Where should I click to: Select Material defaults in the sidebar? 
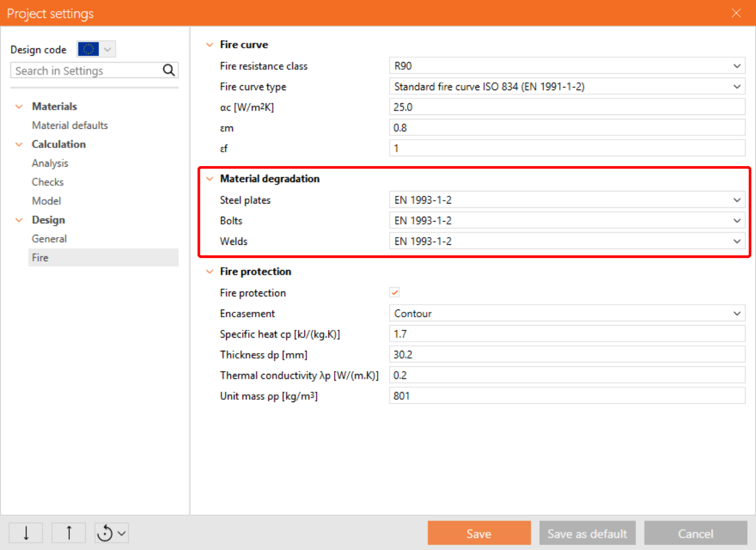click(70, 125)
